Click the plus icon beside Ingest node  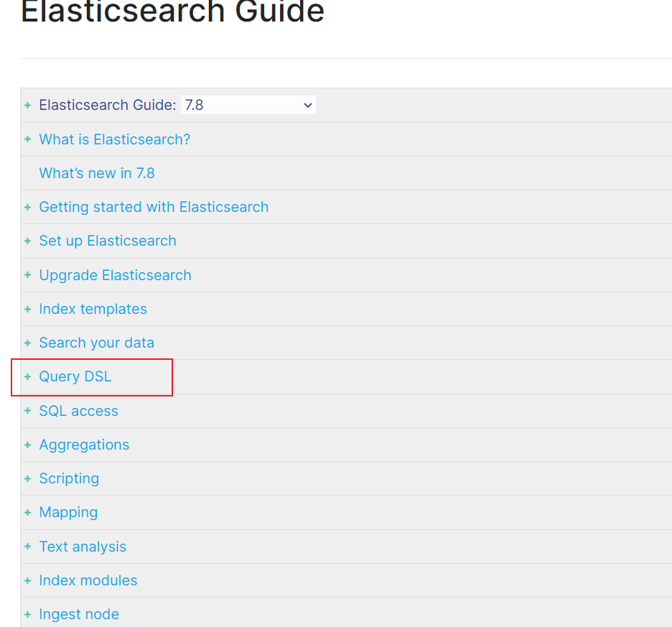point(28,615)
